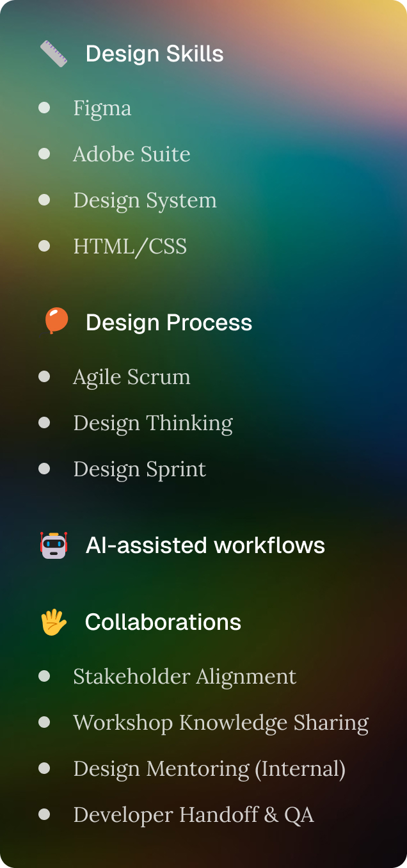Select the Design System entry

[145, 200]
